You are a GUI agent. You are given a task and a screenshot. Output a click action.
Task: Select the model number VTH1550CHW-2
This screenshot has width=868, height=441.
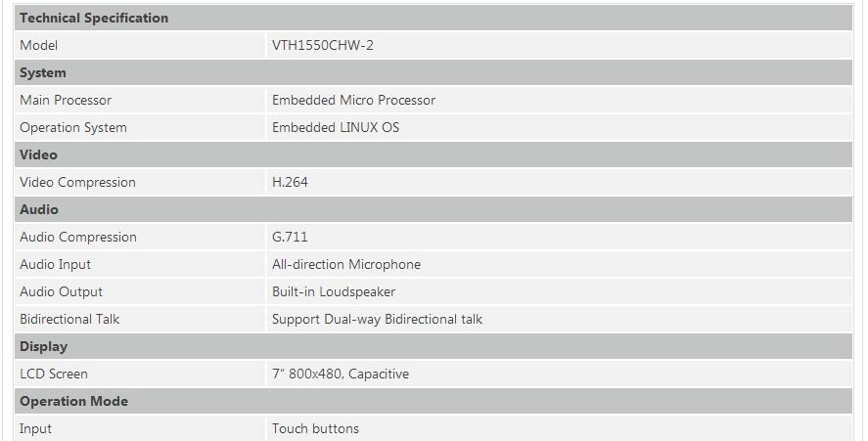pyautogui.click(x=322, y=45)
